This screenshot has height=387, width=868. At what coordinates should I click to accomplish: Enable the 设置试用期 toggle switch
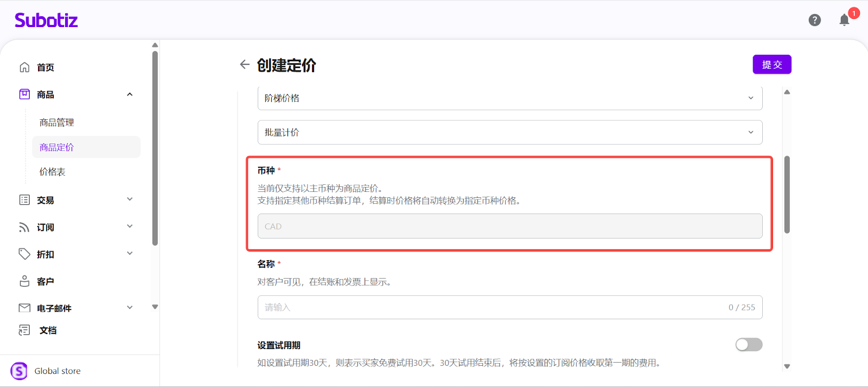749,345
